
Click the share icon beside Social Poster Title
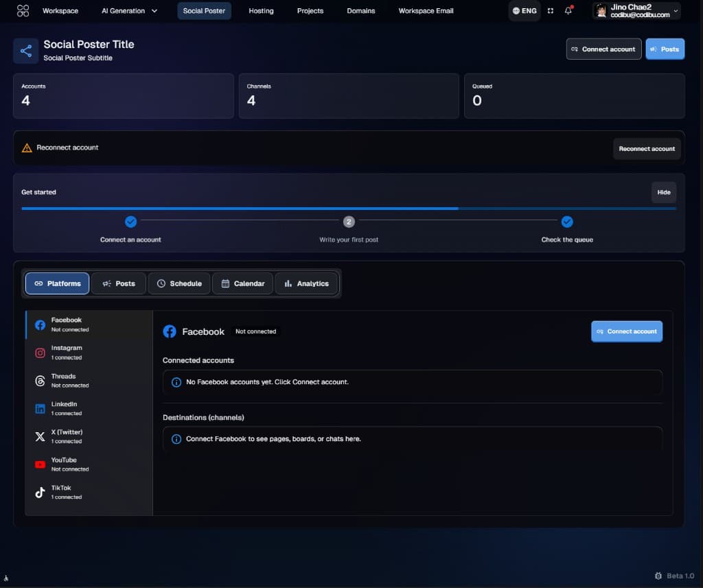[x=26, y=51]
